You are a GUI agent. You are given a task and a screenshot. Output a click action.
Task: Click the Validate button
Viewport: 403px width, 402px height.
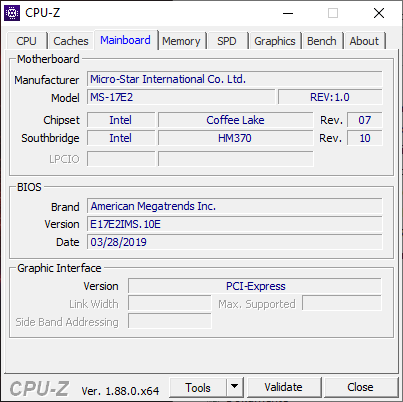click(x=284, y=387)
